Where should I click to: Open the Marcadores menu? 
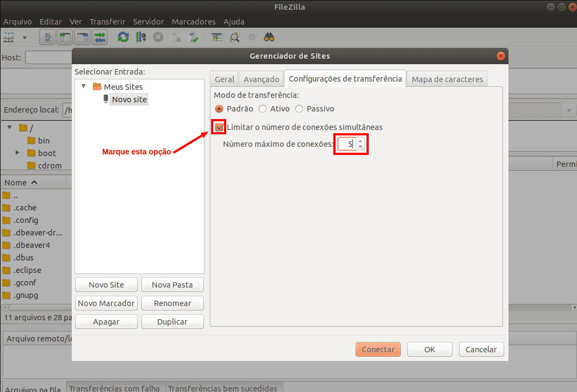point(194,22)
